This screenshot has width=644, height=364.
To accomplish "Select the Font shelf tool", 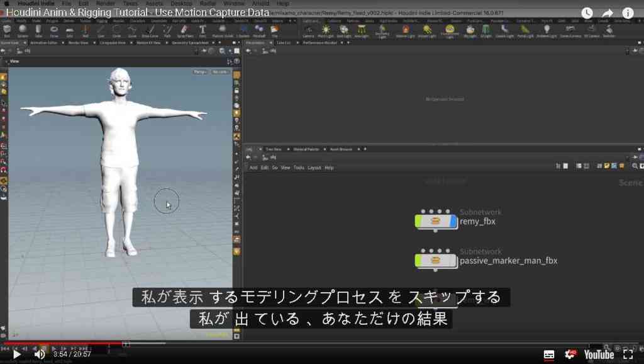I will pos(203,30).
